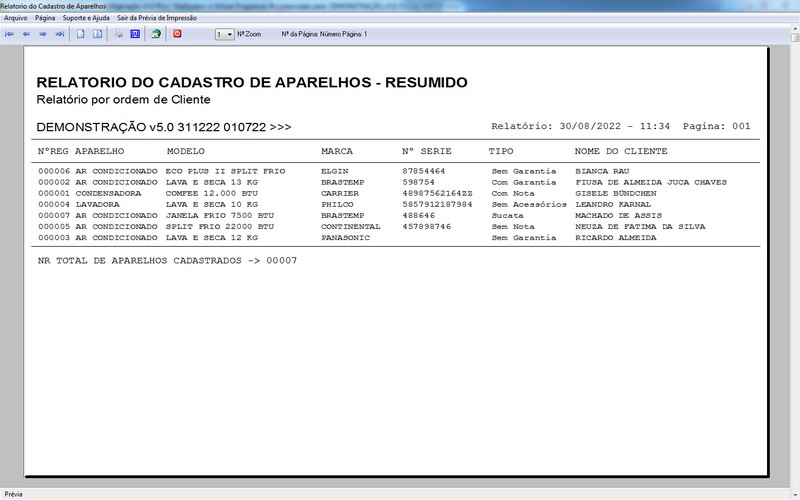Click model 'SPLIT FRIO 22000 BTU'

[219, 227]
